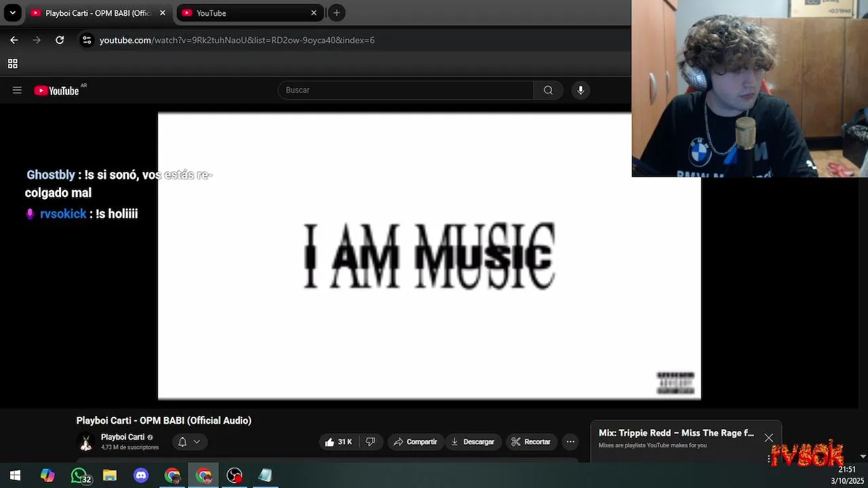Open the active Chrome window taskbar icon
The height and width of the screenshot is (488, 868).
pos(203,476)
